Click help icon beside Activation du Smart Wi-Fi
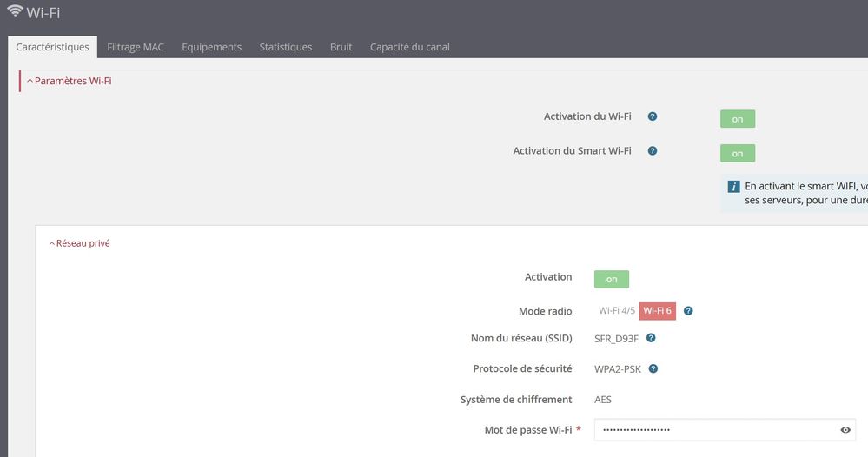 (x=653, y=150)
